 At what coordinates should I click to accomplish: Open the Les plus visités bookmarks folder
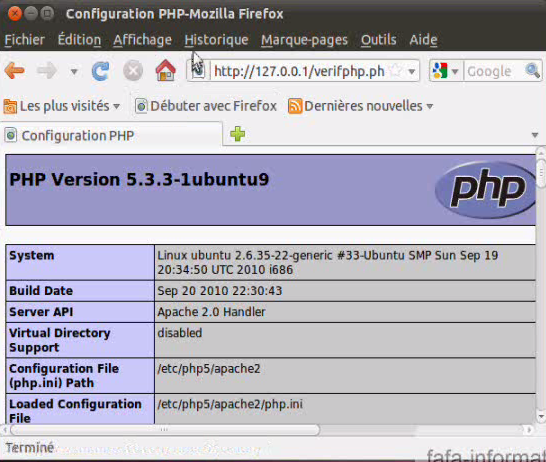pos(62,106)
